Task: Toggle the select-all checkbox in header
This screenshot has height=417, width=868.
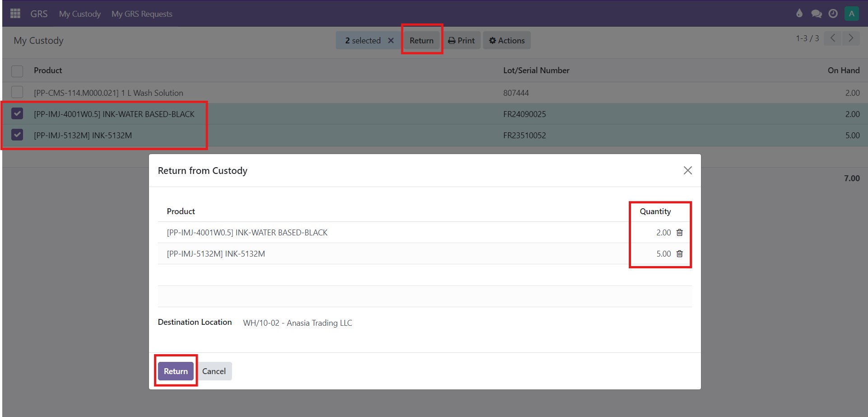Action: pyautogui.click(x=17, y=71)
